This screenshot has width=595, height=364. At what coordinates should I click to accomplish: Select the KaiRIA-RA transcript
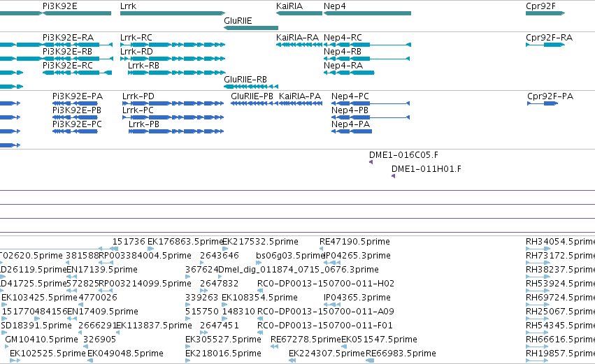(x=299, y=45)
